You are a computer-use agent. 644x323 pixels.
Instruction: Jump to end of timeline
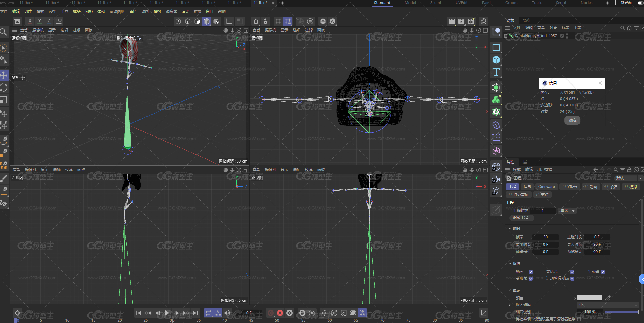point(196,313)
